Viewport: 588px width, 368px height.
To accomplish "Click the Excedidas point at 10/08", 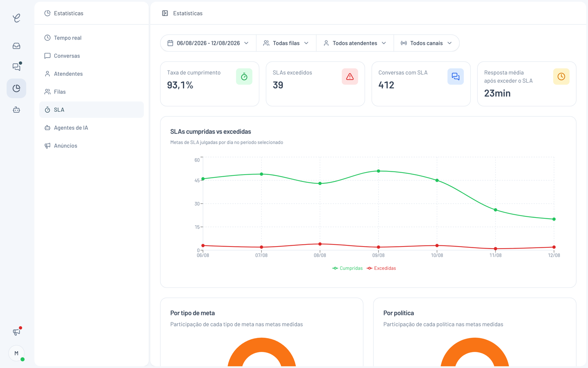I will (437, 246).
